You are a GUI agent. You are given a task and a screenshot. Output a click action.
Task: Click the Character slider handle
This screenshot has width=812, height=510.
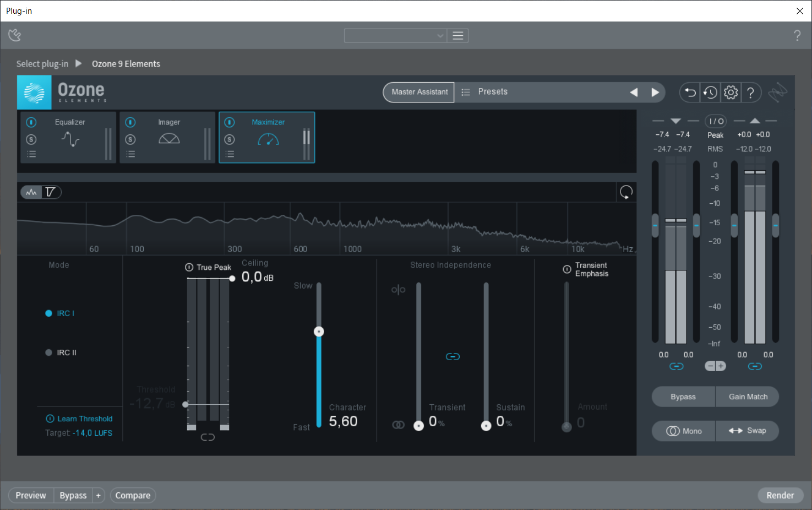point(319,332)
